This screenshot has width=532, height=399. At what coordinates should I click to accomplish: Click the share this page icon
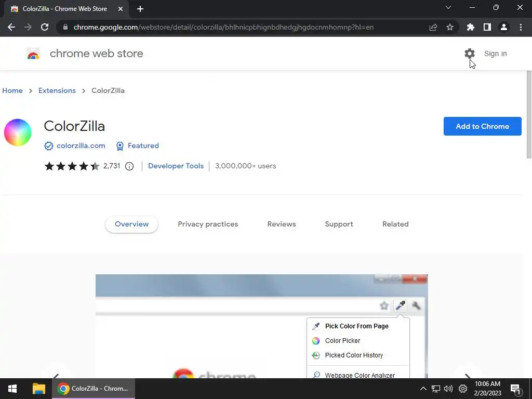(x=433, y=27)
